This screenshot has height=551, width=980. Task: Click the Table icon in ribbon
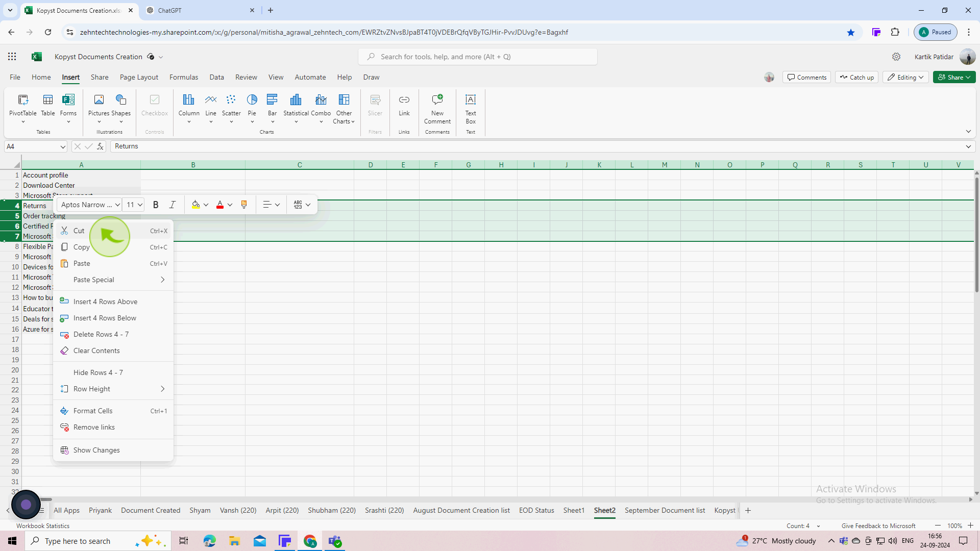(48, 105)
